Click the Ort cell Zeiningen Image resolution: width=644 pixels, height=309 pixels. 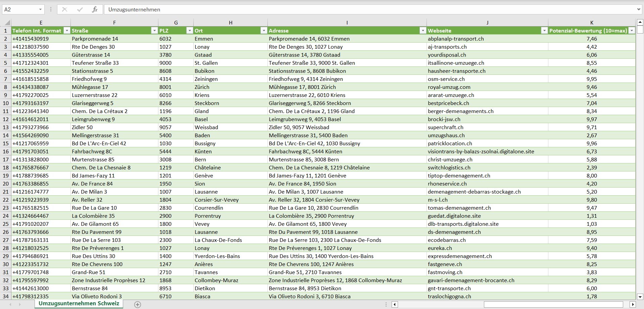(x=231, y=79)
